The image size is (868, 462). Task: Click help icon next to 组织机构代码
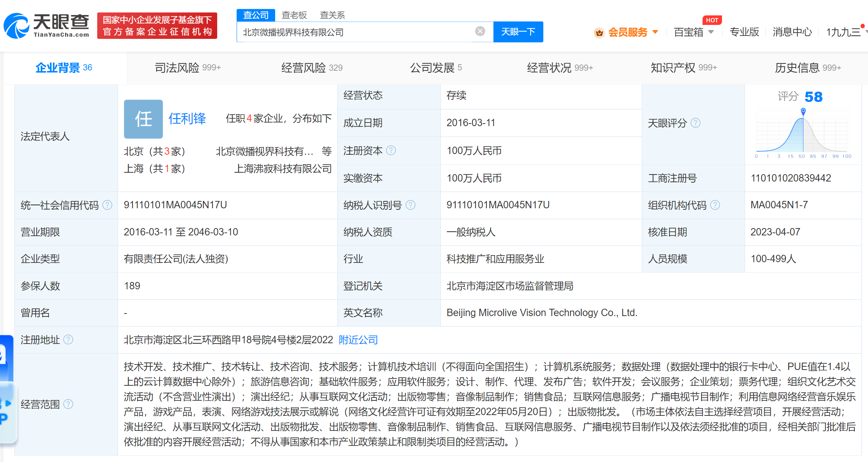[715, 205]
